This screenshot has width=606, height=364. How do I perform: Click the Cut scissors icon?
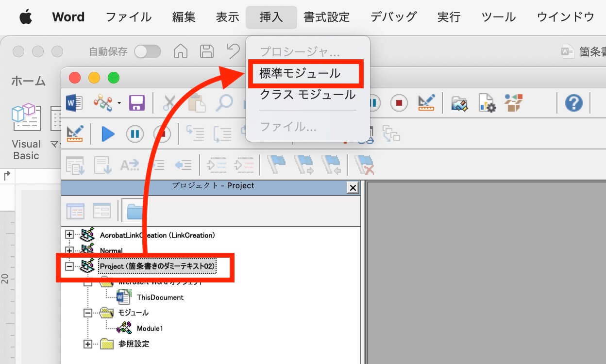click(169, 103)
